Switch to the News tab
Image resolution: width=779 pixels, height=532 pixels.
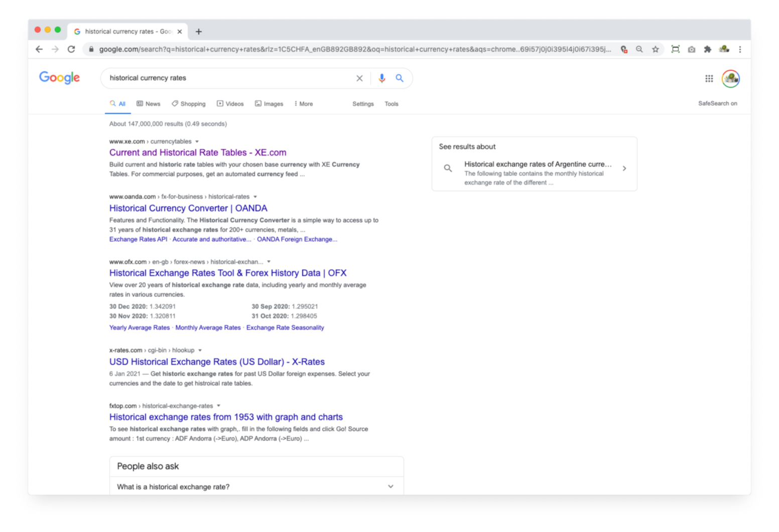149,104
